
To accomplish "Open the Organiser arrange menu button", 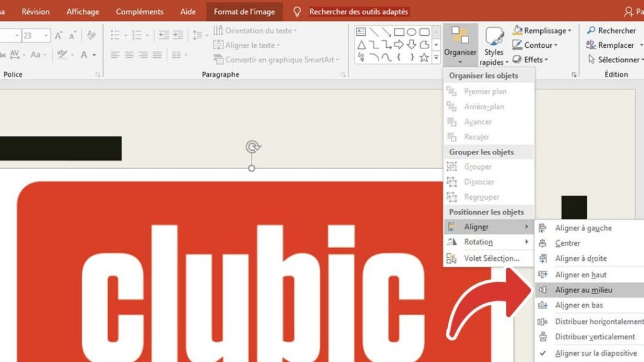I will 460,45.
